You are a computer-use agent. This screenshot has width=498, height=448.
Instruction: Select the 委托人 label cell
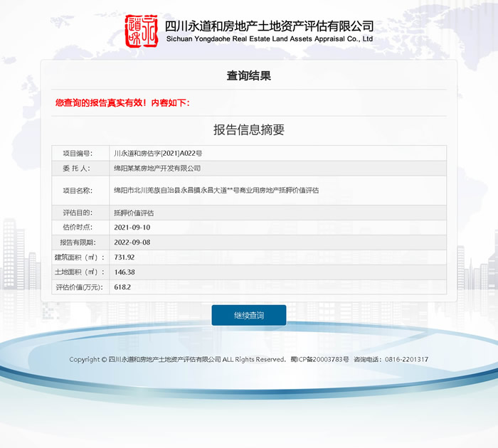pyautogui.click(x=80, y=169)
